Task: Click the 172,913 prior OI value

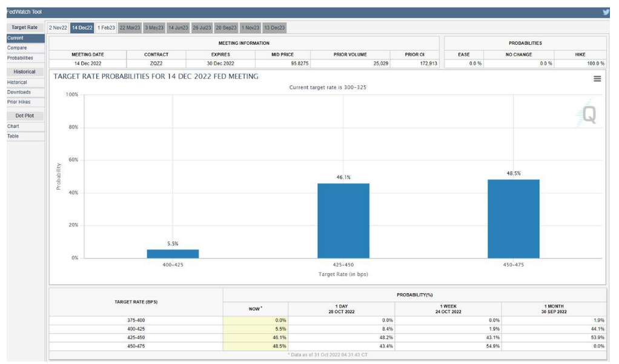Action: (429, 64)
